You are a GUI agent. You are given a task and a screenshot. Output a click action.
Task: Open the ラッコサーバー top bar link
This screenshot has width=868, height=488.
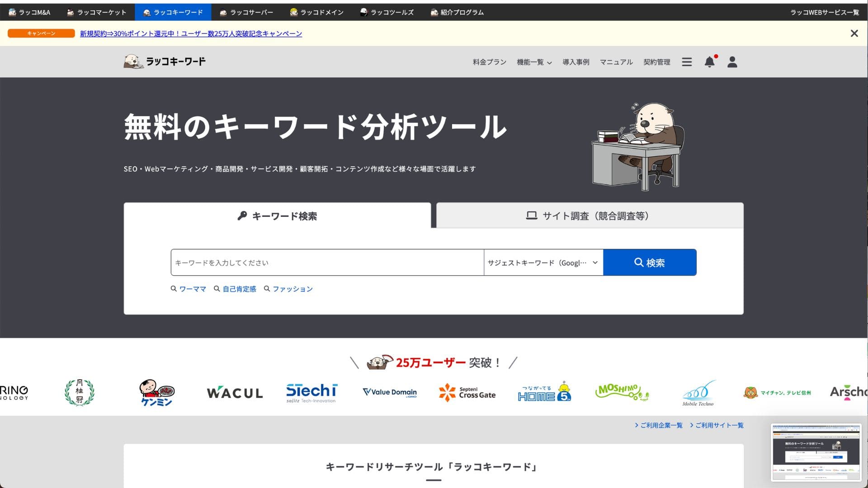(x=246, y=12)
